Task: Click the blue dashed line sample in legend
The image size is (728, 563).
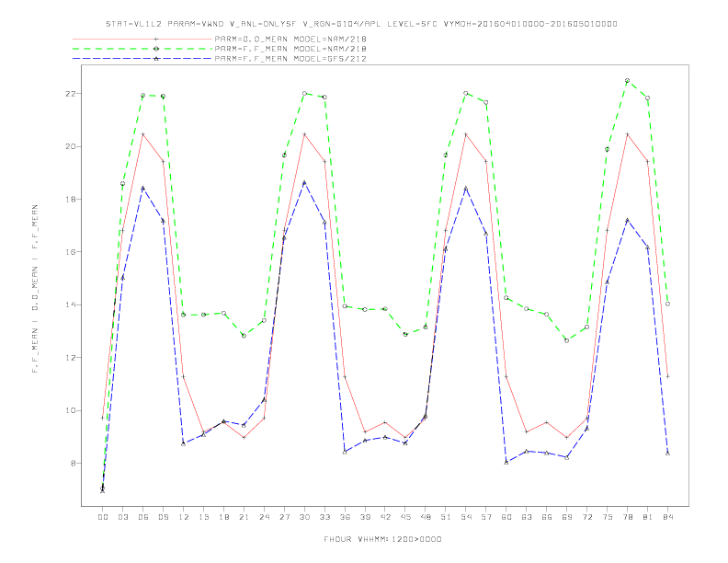Action: coord(142,59)
